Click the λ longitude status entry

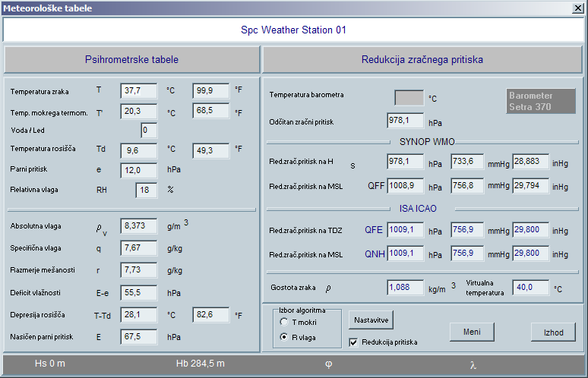[473, 365]
